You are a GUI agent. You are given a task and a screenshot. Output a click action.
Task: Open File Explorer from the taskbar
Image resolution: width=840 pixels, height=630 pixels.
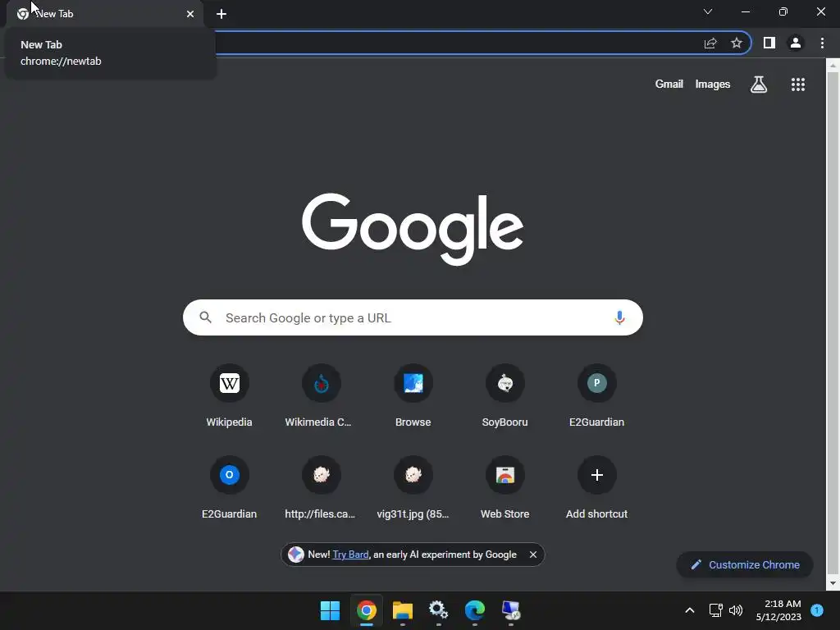pyautogui.click(x=402, y=610)
